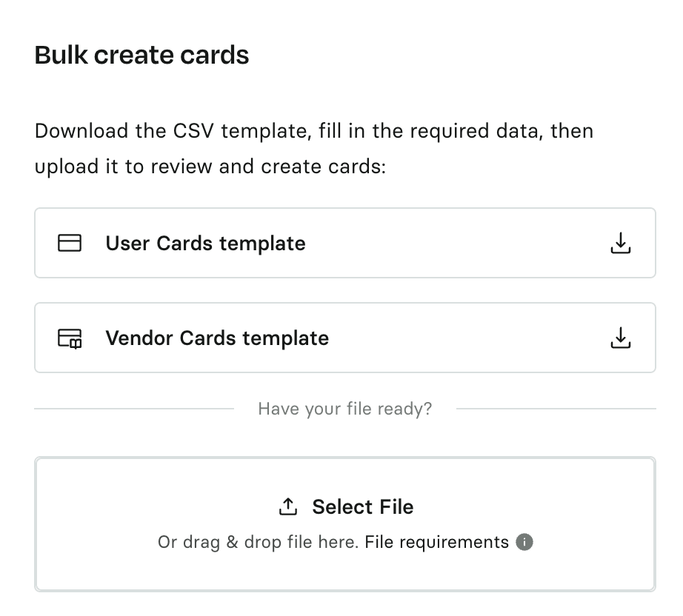This screenshot has height=616, width=683.
Task: Download the Vendor Cards template via arrow icon
Action: pyautogui.click(x=620, y=338)
